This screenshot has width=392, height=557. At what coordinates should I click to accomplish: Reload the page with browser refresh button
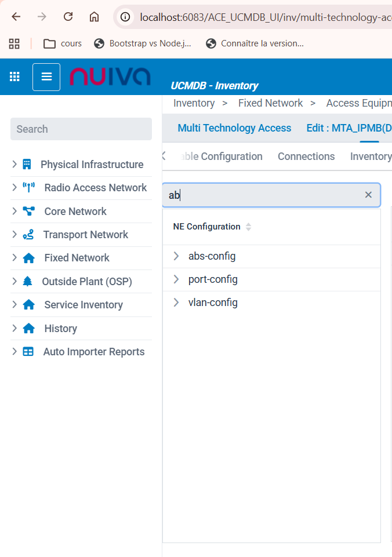point(68,17)
